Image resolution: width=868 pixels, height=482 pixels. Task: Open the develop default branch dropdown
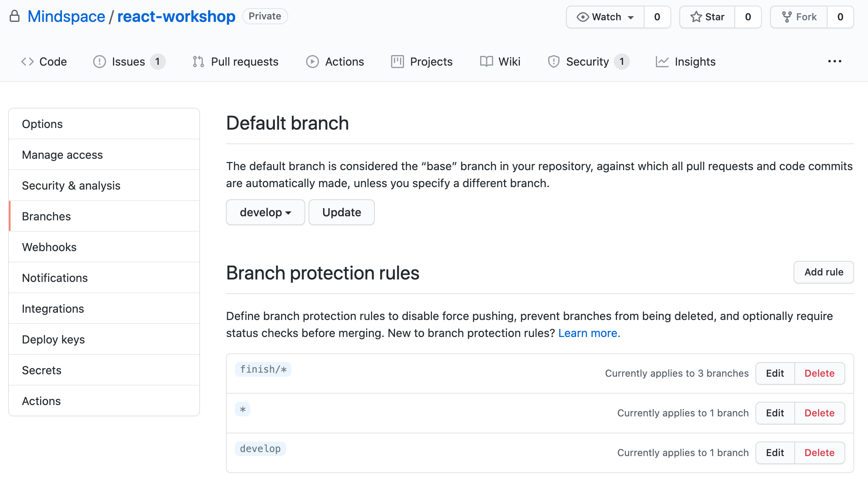(265, 212)
